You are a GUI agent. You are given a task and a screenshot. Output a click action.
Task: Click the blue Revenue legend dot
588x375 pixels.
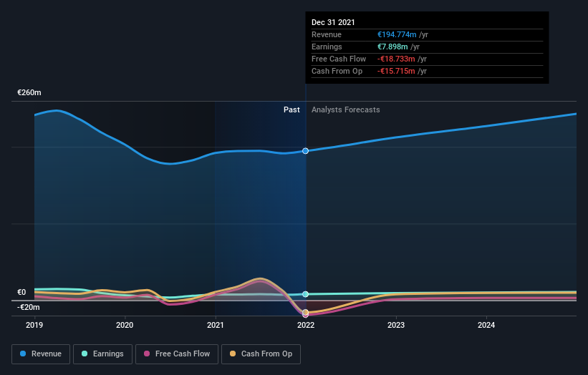coord(23,354)
